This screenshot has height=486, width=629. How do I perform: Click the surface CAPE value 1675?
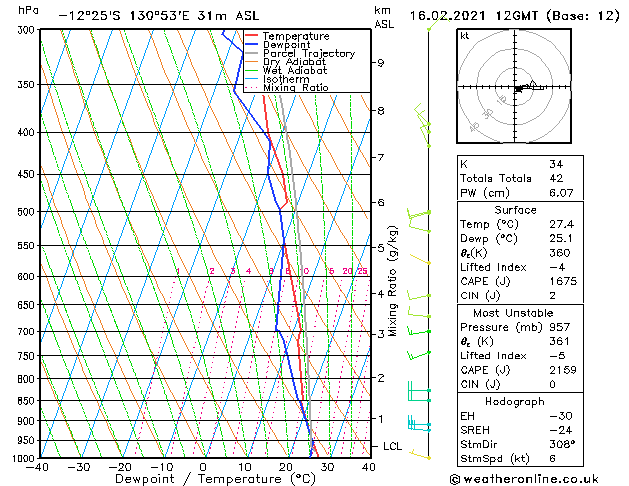point(563,281)
